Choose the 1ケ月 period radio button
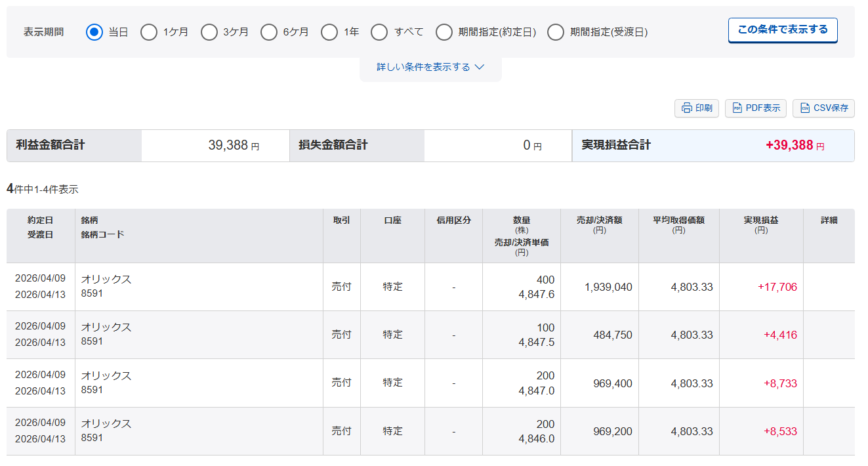This screenshot has width=868, height=466. click(149, 32)
